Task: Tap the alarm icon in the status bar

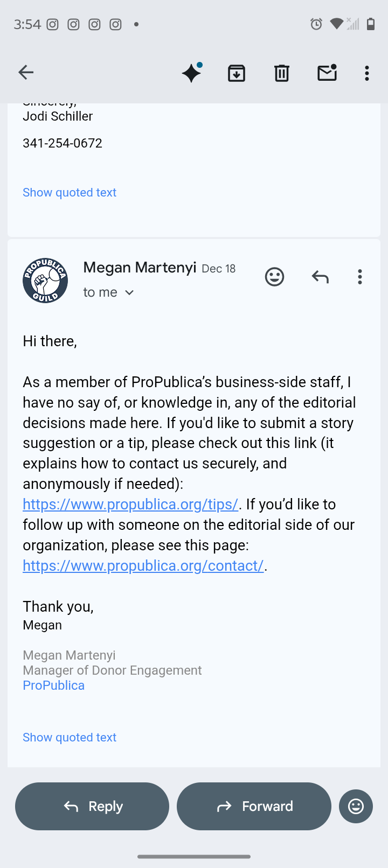Action: click(316, 24)
